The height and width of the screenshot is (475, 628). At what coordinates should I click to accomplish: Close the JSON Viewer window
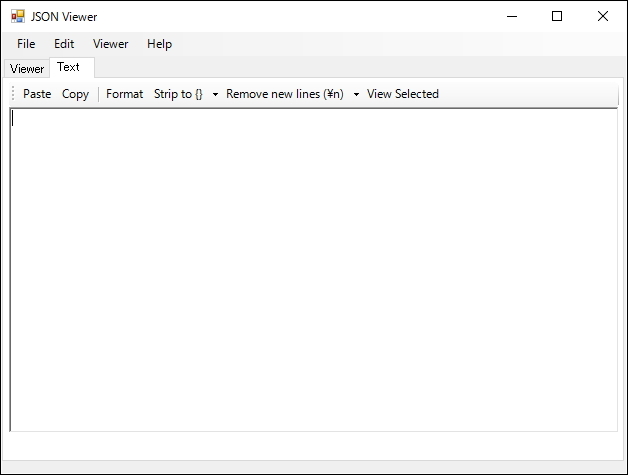pos(603,16)
